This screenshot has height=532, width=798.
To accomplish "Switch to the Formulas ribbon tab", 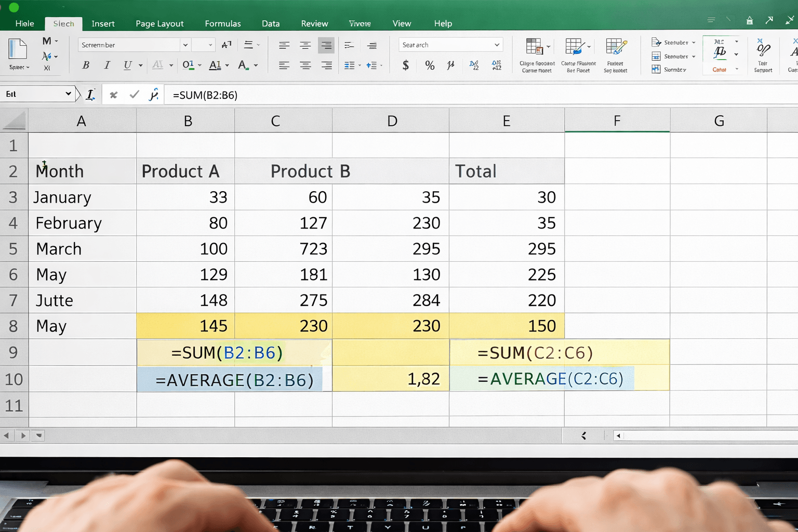I will tap(223, 23).
